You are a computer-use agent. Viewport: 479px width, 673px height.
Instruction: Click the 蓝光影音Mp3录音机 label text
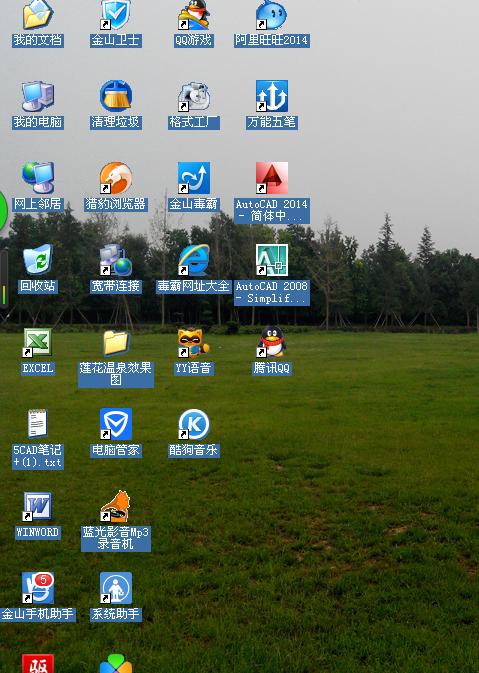coord(116,538)
